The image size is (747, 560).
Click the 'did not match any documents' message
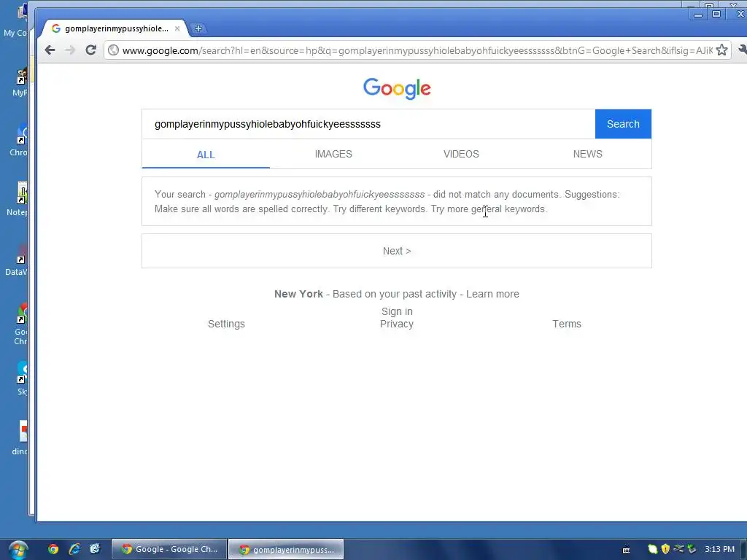click(496, 194)
